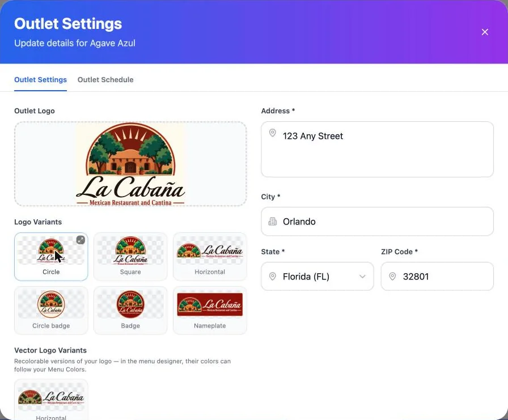This screenshot has width=508, height=420.
Task: Click the map pin icon in Address field
Action: click(273, 133)
